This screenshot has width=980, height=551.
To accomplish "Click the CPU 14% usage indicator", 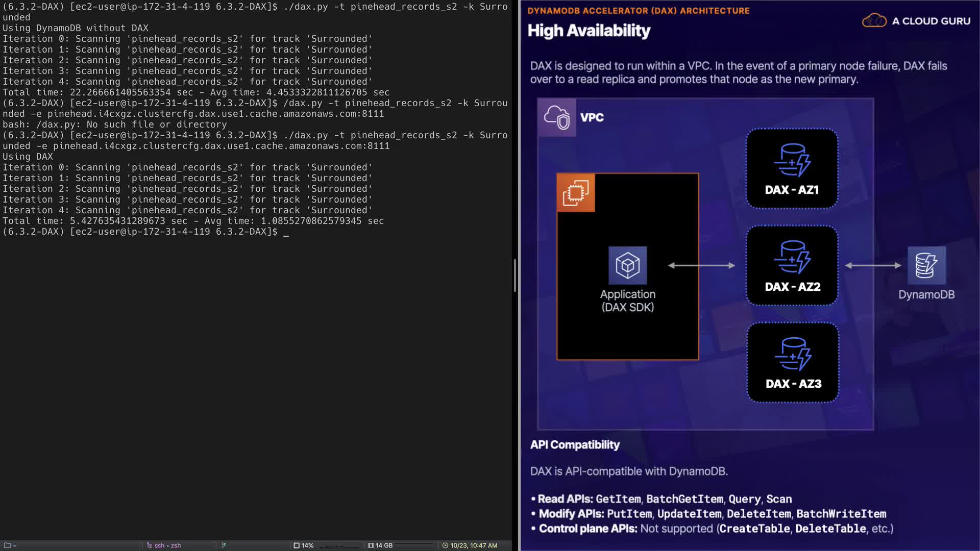I will click(x=304, y=545).
